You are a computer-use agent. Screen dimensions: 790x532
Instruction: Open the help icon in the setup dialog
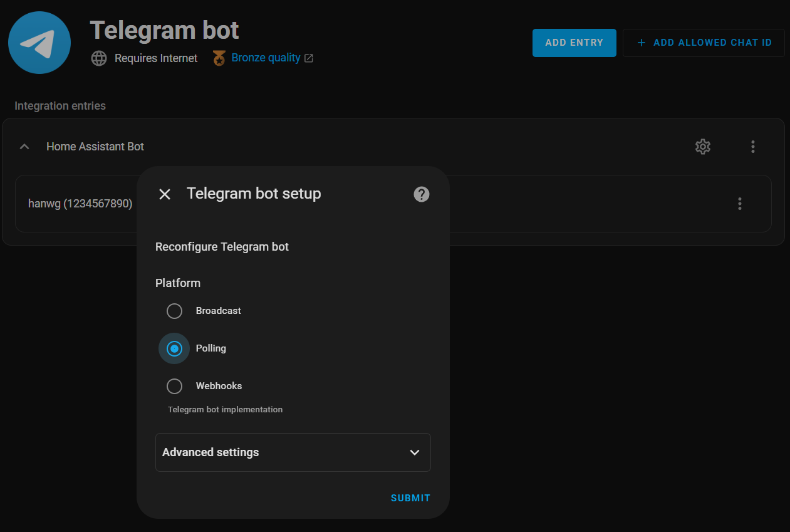point(422,194)
